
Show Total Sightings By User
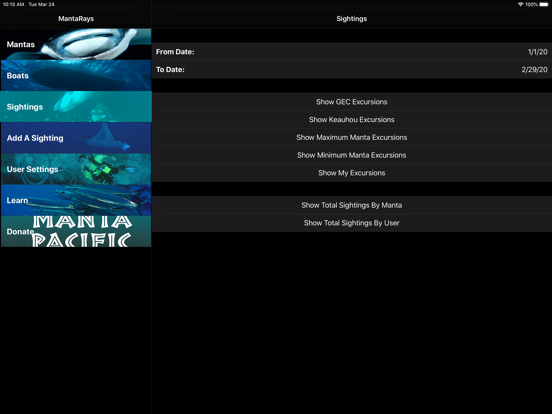point(352,223)
